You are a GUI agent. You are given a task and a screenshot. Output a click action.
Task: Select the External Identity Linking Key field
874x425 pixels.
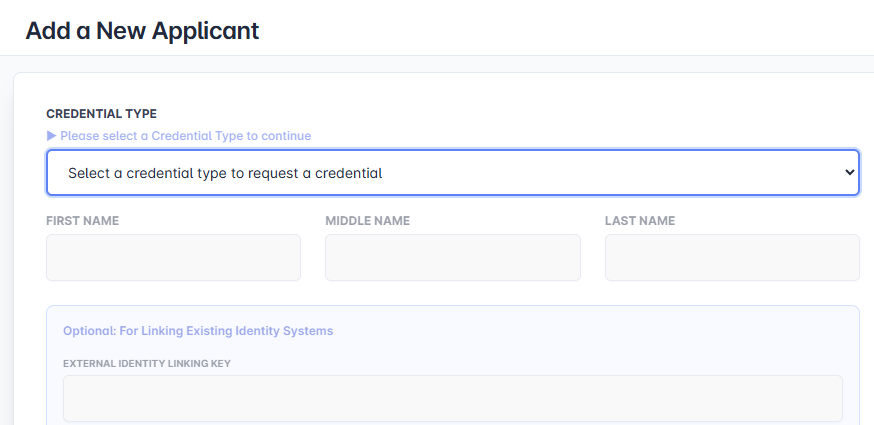click(x=452, y=398)
